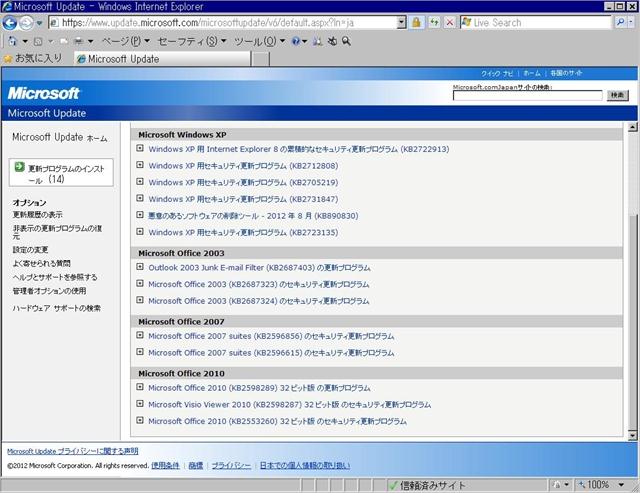The height and width of the screenshot is (493, 640).
Task: Expand the KB890830 removal tool details
Action: [140, 215]
